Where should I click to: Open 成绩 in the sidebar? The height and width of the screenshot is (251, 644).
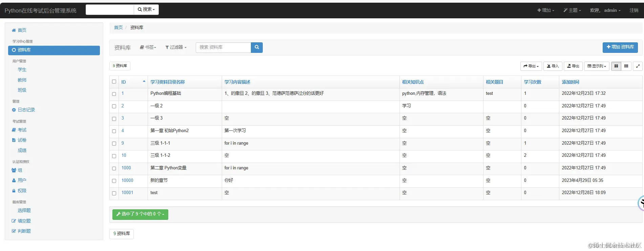pos(22,150)
